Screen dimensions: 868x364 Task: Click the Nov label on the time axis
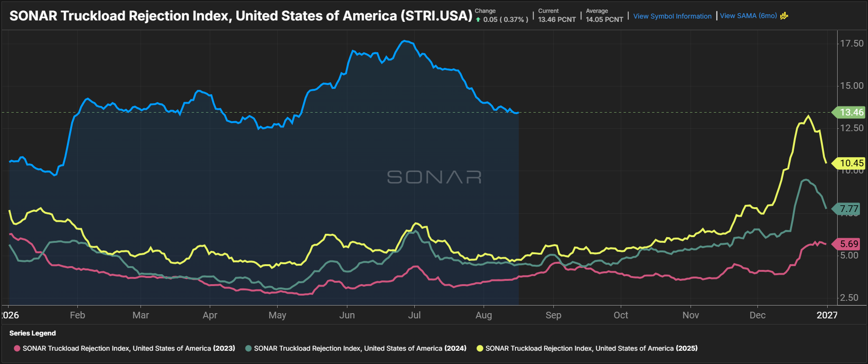coord(691,315)
